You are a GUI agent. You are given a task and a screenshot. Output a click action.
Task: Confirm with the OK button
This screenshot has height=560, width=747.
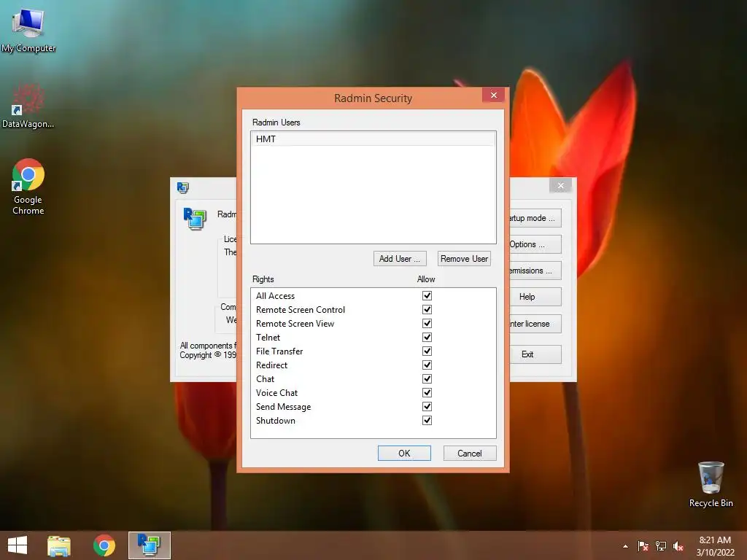click(x=404, y=454)
